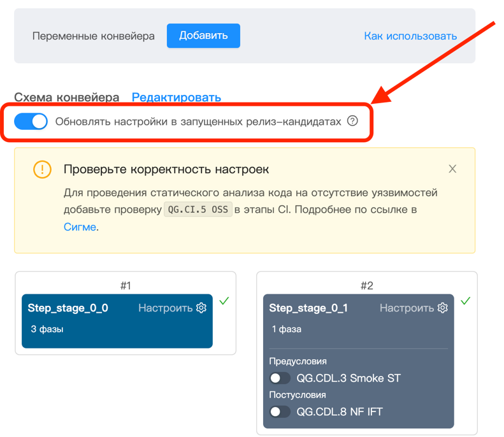Enable the QG.CDL.3 Smoke ST precondition
The image size is (504, 437).
click(x=280, y=378)
